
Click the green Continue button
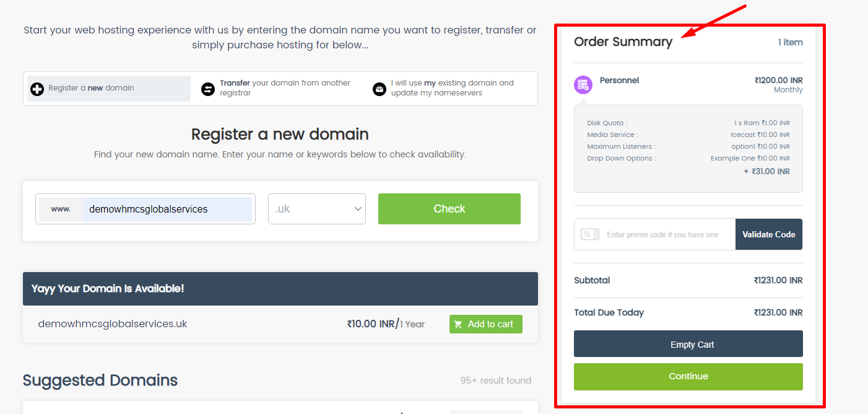coord(688,376)
